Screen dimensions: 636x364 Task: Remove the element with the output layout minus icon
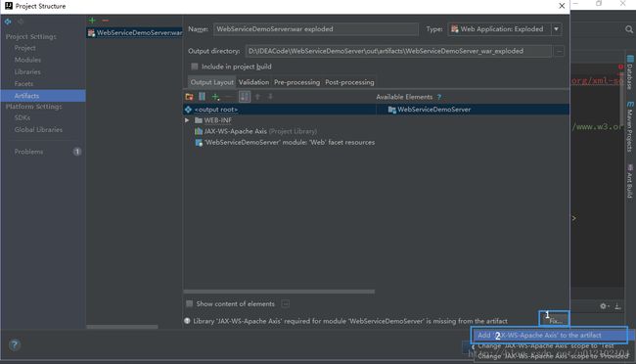click(x=229, y=97)
